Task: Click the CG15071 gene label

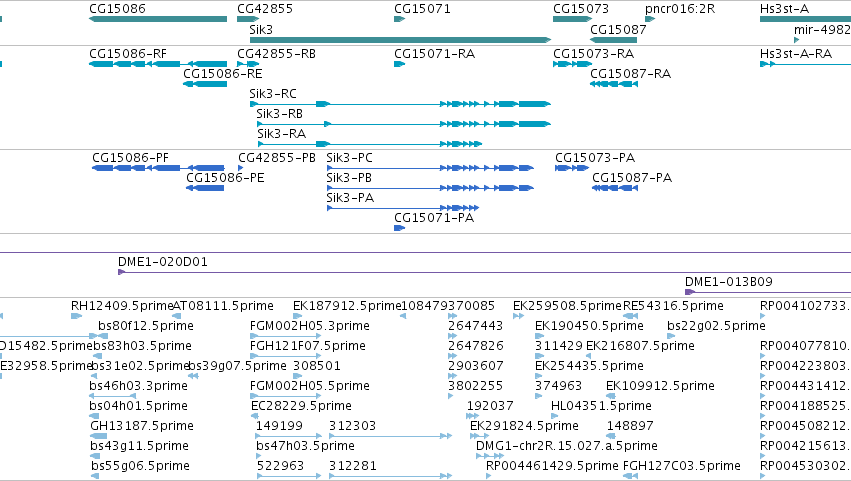Action: pyautogui.click(x=422, y=9)
